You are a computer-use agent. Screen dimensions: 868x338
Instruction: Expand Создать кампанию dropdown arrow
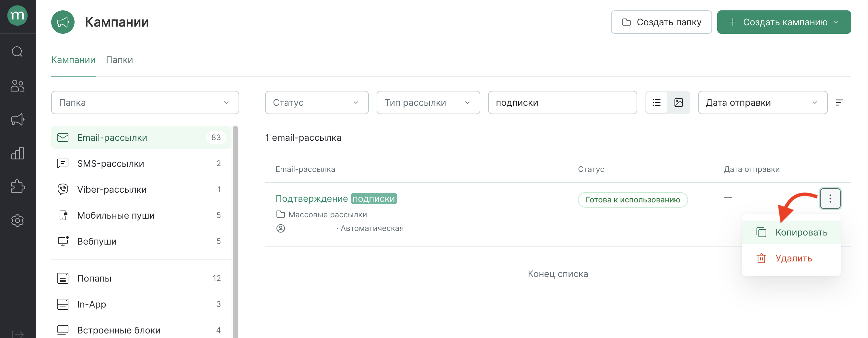(x=836, y=22)
